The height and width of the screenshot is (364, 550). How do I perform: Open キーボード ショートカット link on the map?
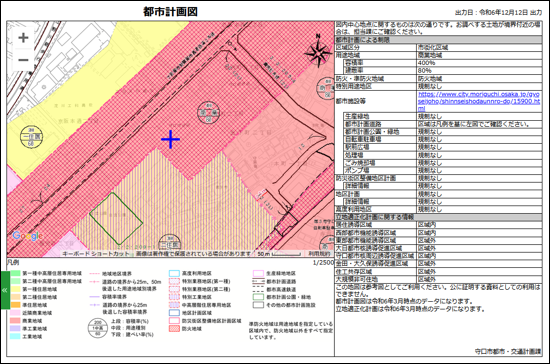[x=95, y=254]
